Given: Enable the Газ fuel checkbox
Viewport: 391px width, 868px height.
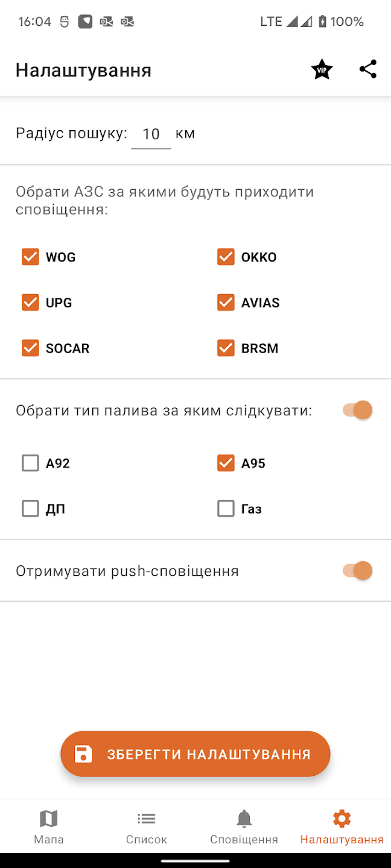Looking at the screenshot, I should 226,509.
